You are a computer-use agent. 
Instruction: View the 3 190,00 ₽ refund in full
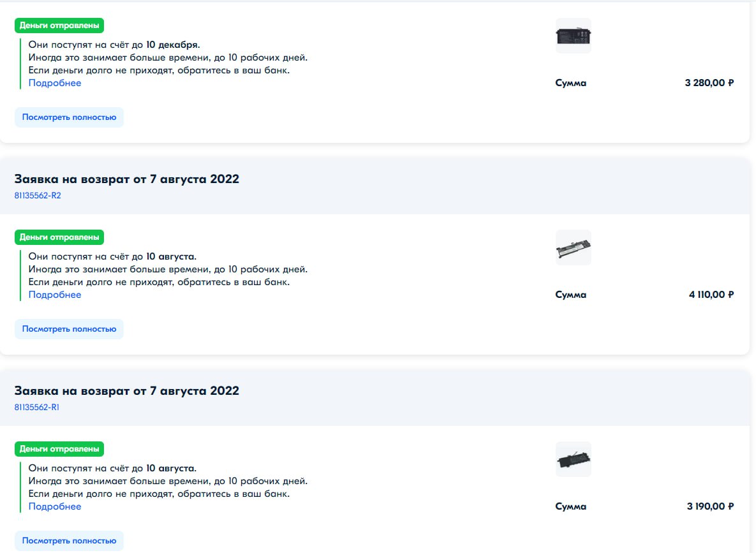click(x=69, y=540)
